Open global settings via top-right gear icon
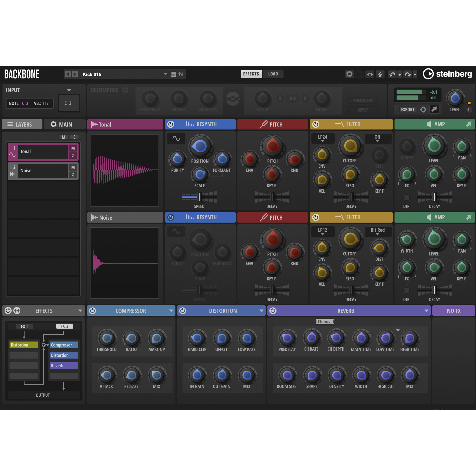The height and width of the screenshot is (476, 476). [x=349, y=74]
